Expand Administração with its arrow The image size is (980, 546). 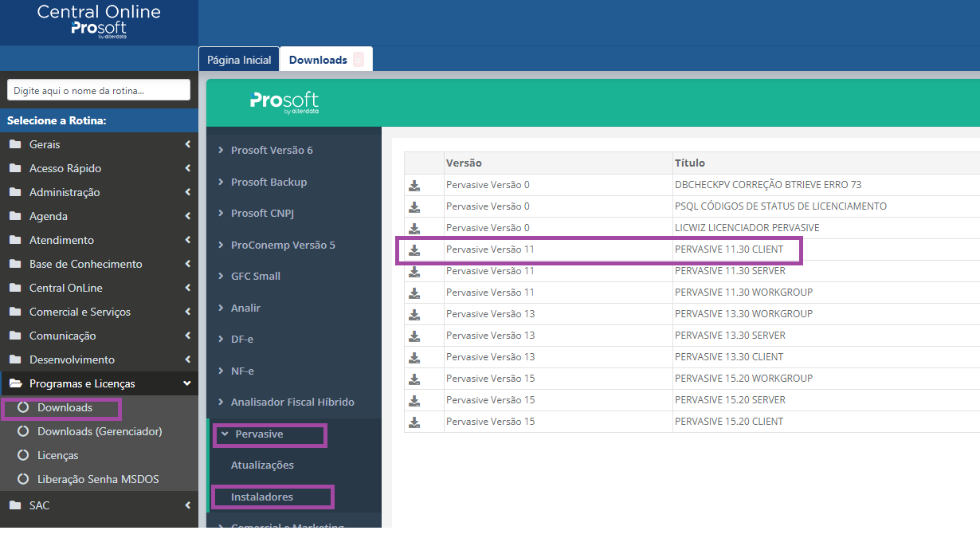[x=187, y=192]
